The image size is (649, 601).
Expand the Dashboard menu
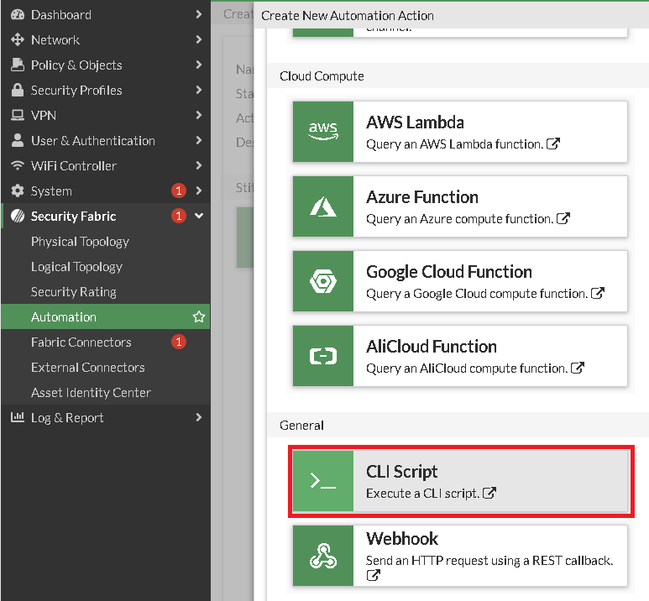coord(199,15)
